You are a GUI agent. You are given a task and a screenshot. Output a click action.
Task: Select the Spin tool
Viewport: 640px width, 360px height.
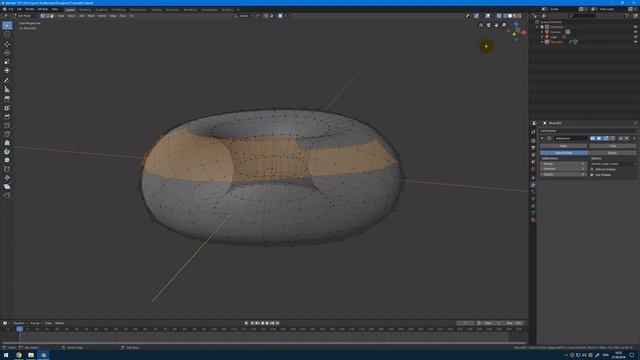pyautogui.click(x=7, y=151)
